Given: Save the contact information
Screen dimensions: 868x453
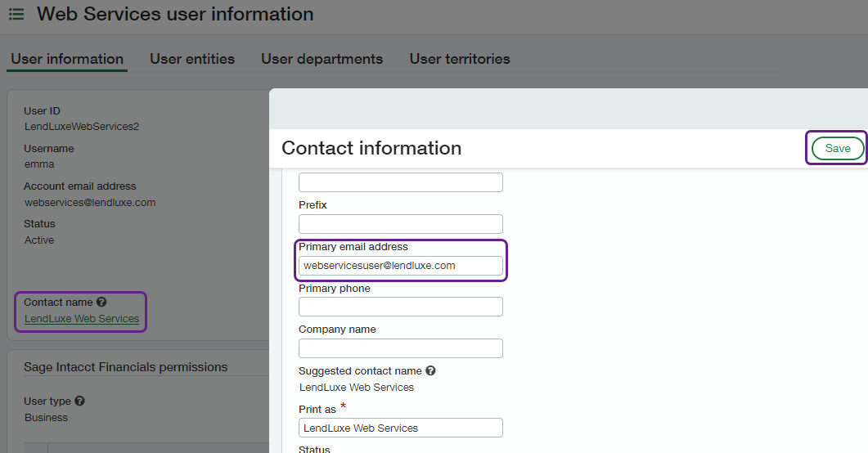Looking at the screenshot, I should click(x=838, y=148).
